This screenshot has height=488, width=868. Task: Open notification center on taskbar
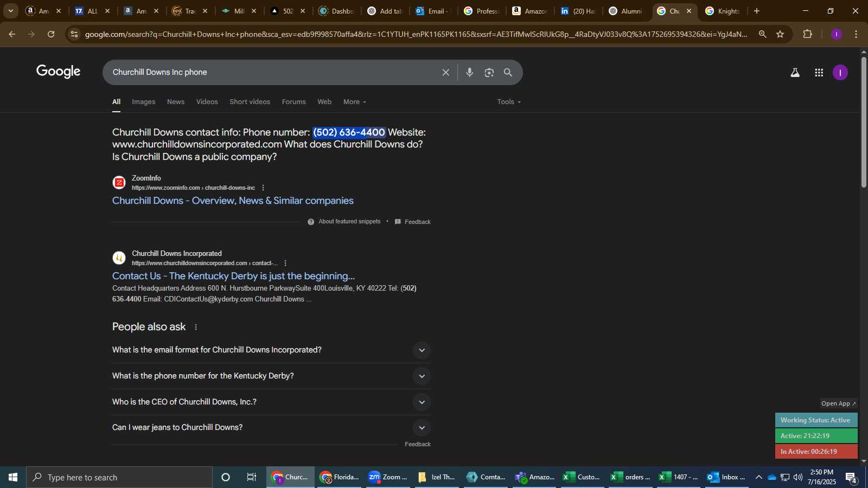[851, 477]
